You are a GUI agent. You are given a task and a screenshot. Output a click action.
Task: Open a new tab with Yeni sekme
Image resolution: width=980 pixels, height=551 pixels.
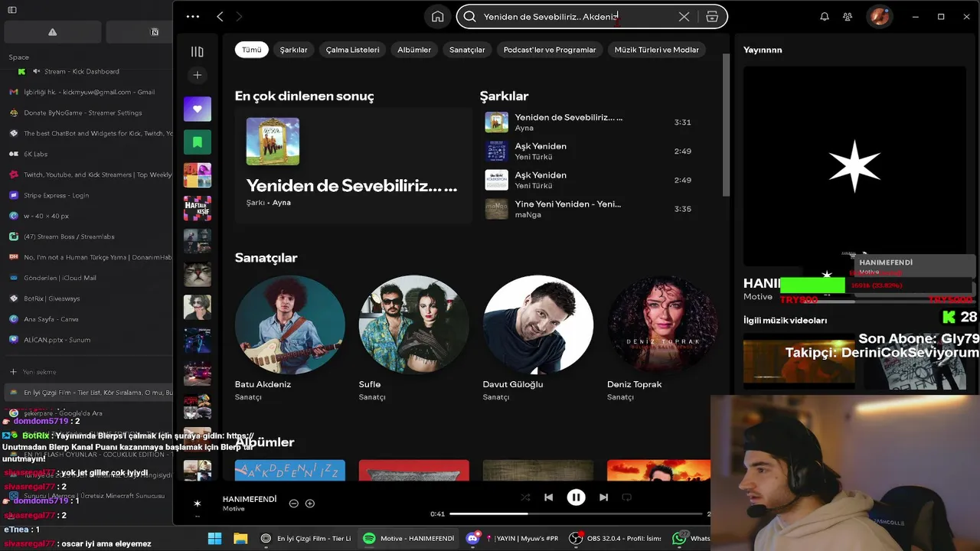[x=88, y=372]
